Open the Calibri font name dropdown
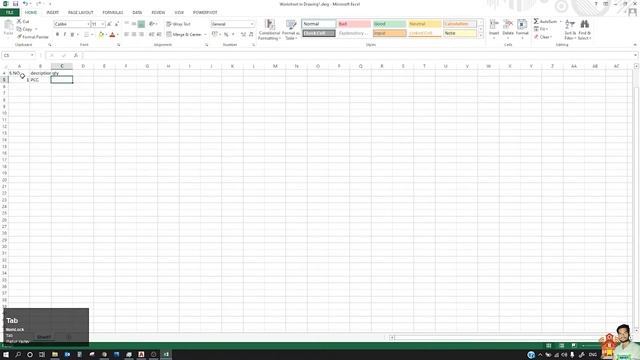The height and width of the screenshot is (360, 640). [88, 24]
